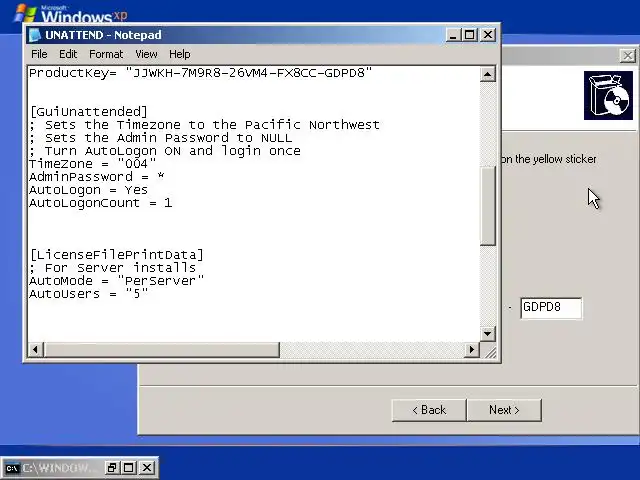The width and height of the screenshot is (640, 480).
Task: Click the GDPD8 product key field
Action: (551, 308)
